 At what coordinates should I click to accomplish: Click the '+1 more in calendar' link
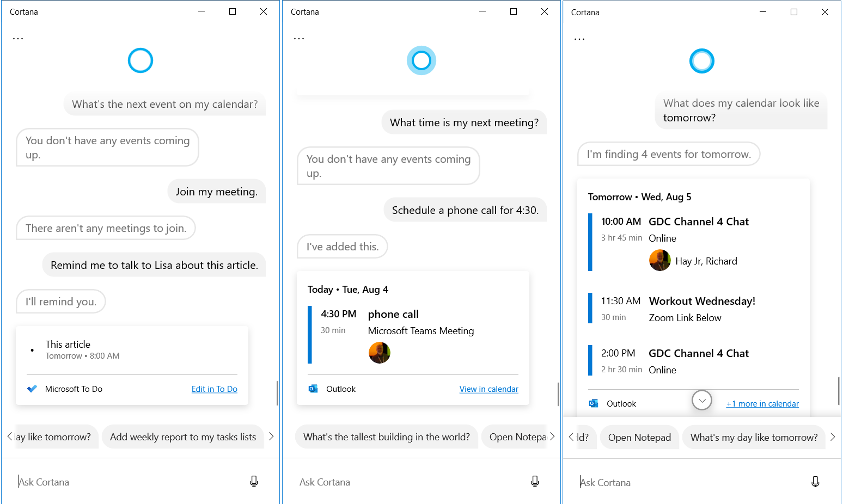point(762,403)
